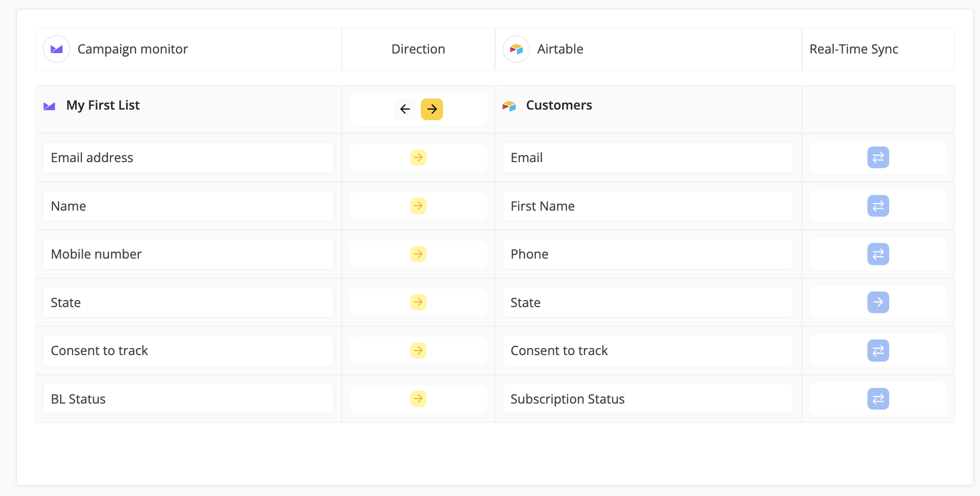980x496 pixels.
Task: Click the Direction column header
Action: (418, 49)
